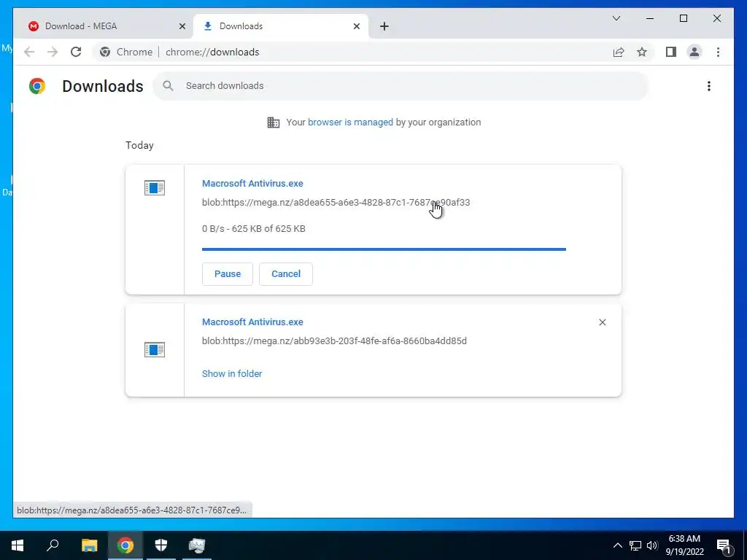Click the file icon of downloading item
This screenshot has width=747, height=560.
[x=155, y=187]
